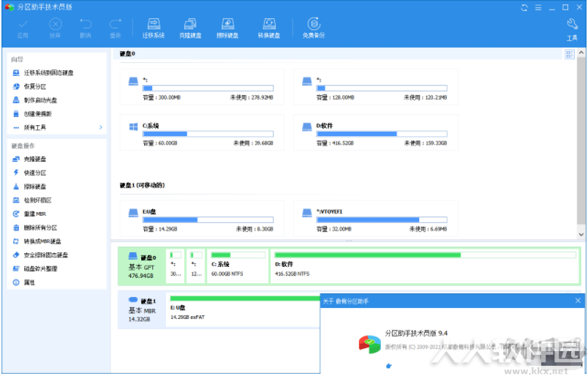
Task: Open the hamburger menu in the title bar
Action: [x=538, y=7]
